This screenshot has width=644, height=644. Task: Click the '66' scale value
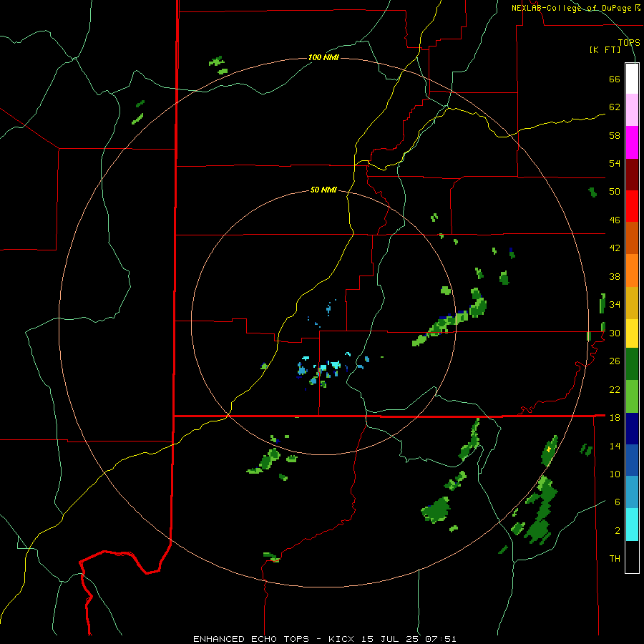tap(615, 79)
